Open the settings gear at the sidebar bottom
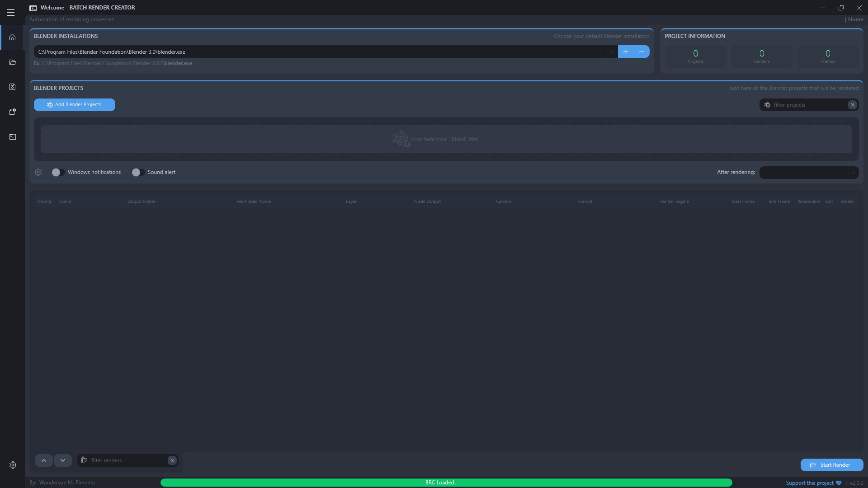The image size is (868, 488). [13, 465]
